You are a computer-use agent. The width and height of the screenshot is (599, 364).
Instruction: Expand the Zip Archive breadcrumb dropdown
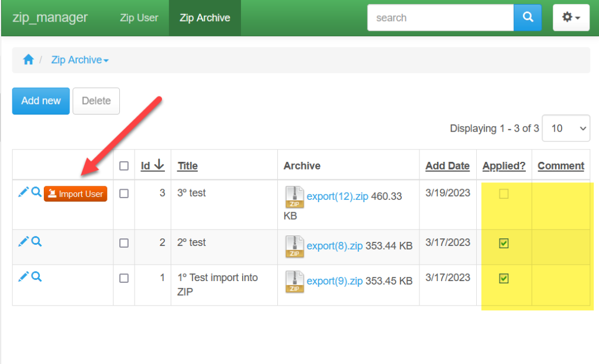coord(80,60)
